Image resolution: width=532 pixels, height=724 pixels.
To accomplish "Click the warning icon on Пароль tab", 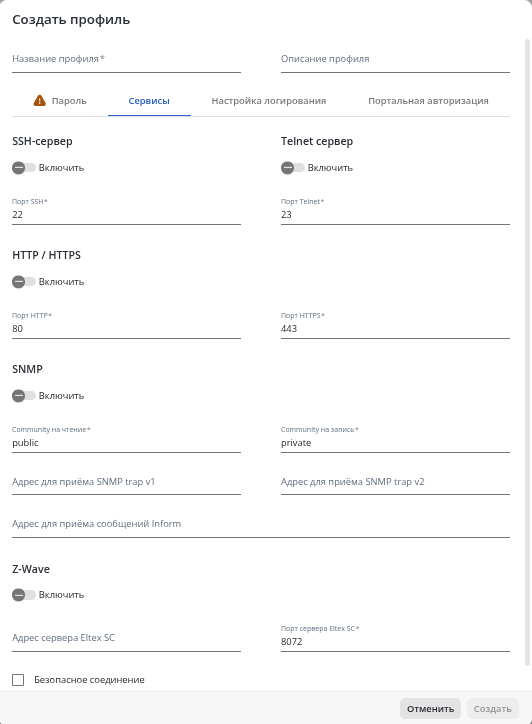I will coord(40,100).
